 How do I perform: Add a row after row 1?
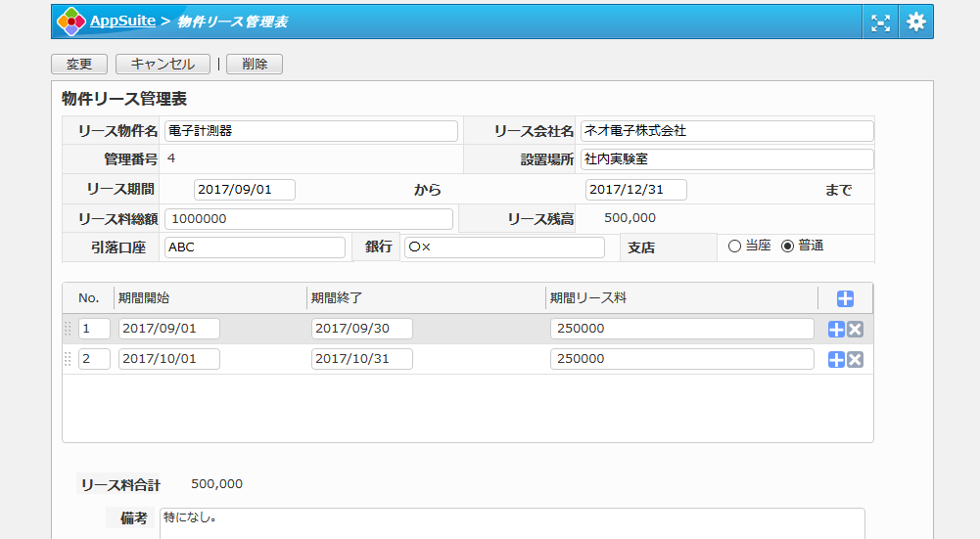click(836, 330)
